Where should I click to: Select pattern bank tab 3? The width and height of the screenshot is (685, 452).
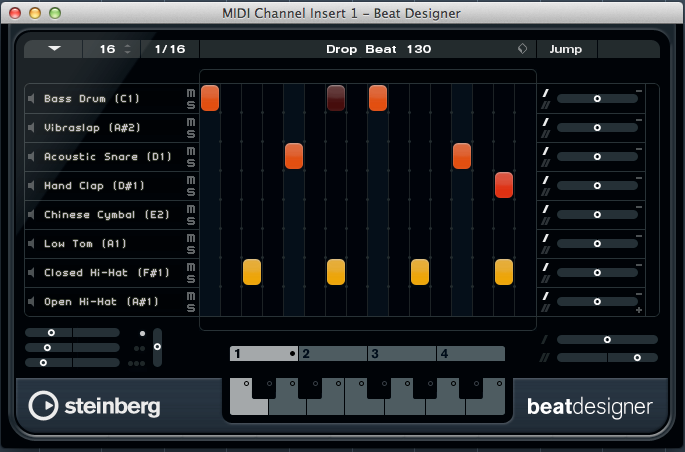402,353
